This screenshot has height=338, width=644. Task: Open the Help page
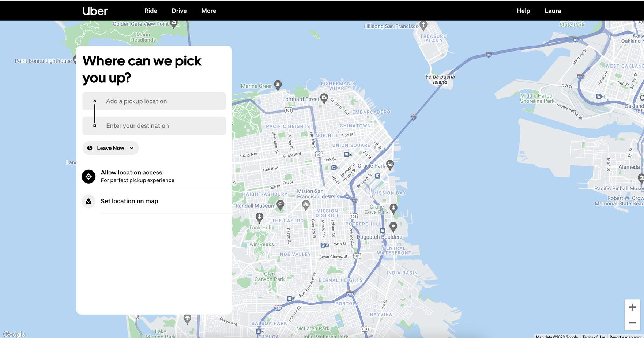pyautogui.click(x=523, y=11)
